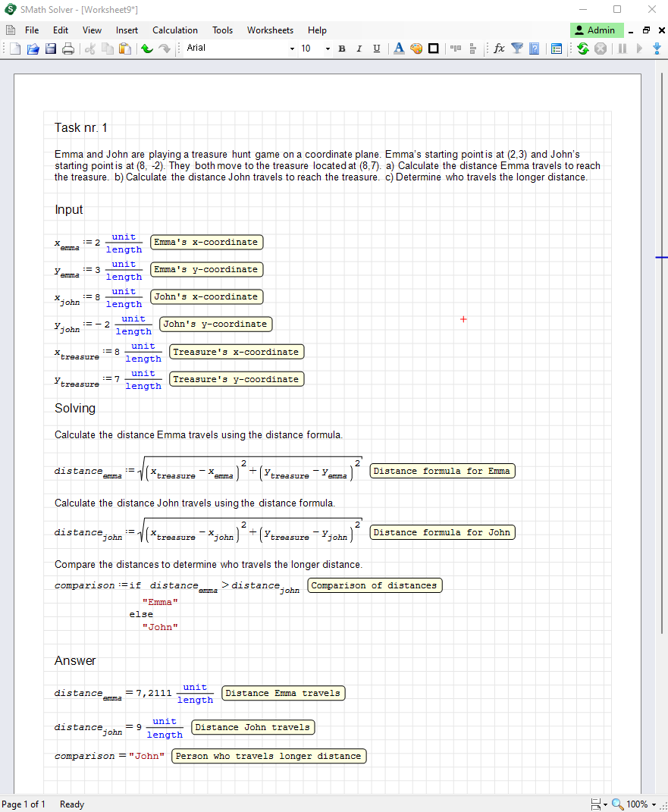Click the green Admin button
Viewport: 668px width, 812px height.
(597, 30)
